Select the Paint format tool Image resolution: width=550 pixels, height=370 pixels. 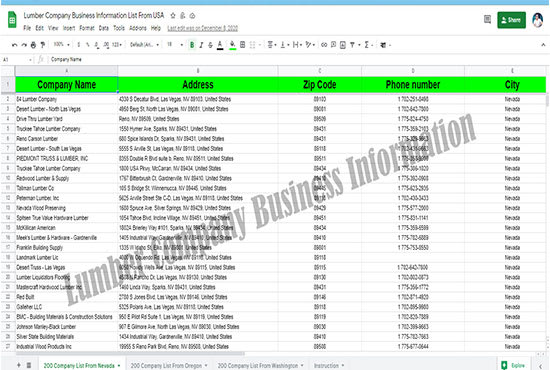point(43,45)
